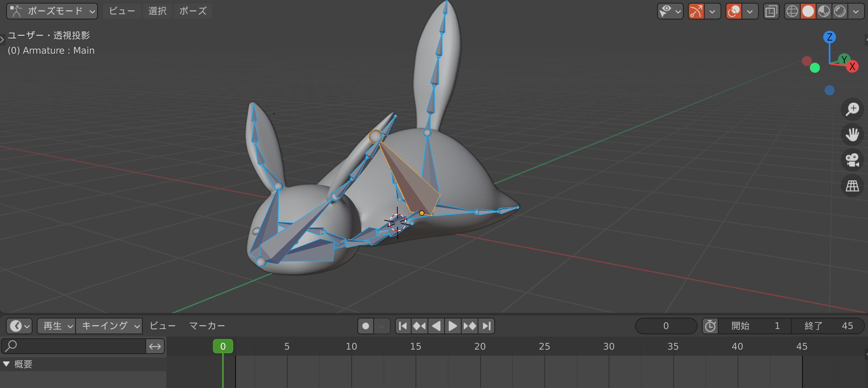Toggle viewport gizmos display
The width and height of the screenshot is (868, 388).
[696, 11]
